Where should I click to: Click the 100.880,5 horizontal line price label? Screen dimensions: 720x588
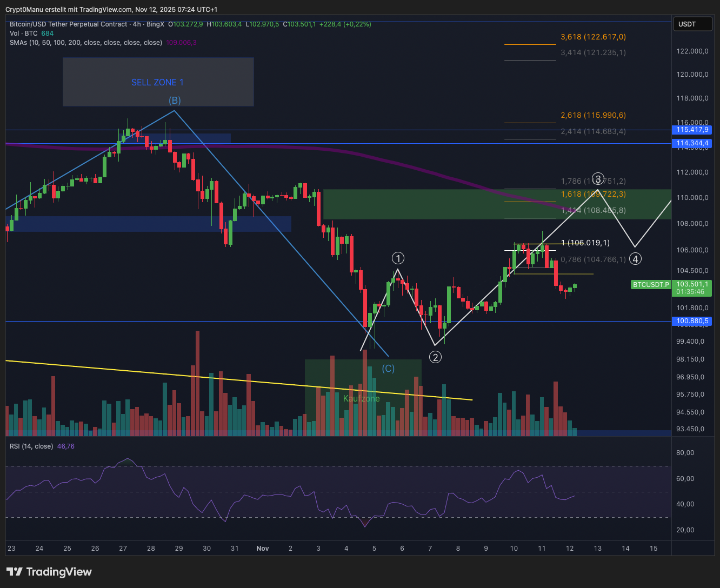tap(692, 322)
